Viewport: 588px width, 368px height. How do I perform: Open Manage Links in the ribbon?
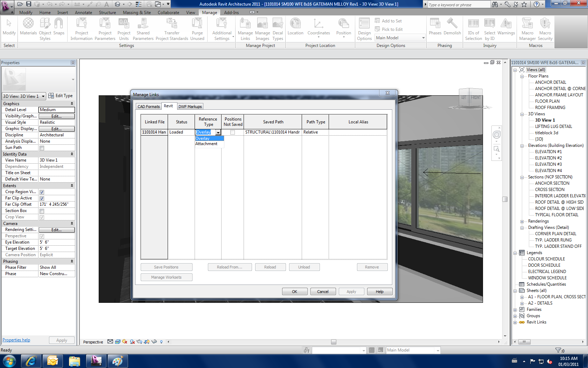[x=245, y=29]
